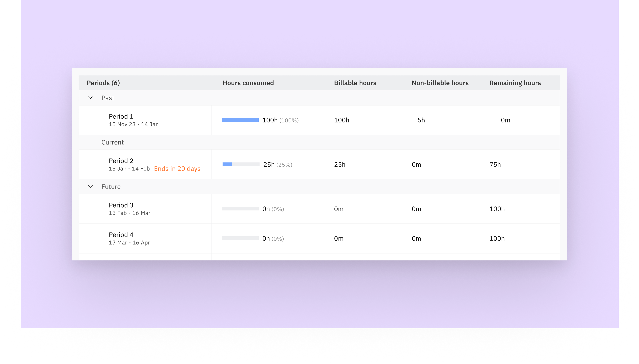The width and height of the screenshot is (639, 364).
Task: Click the 75h remaining value for Period 2
Action: 495,164
